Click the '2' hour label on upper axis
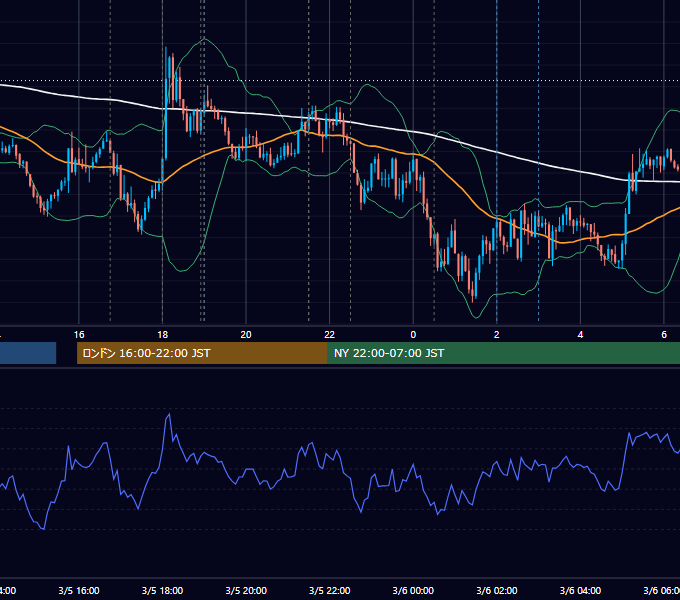The width and height of the screenshot is (680, 600). (497, 335)
